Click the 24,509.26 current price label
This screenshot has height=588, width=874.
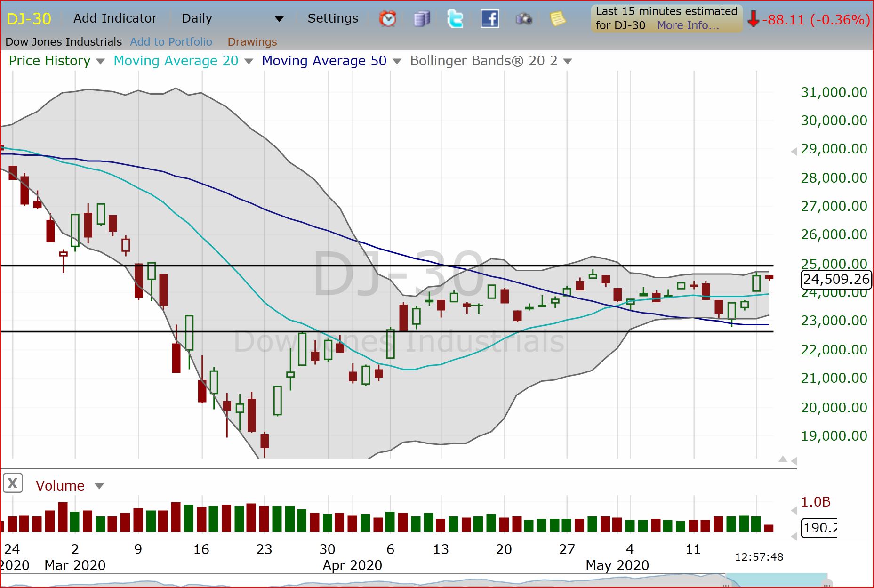836,279
